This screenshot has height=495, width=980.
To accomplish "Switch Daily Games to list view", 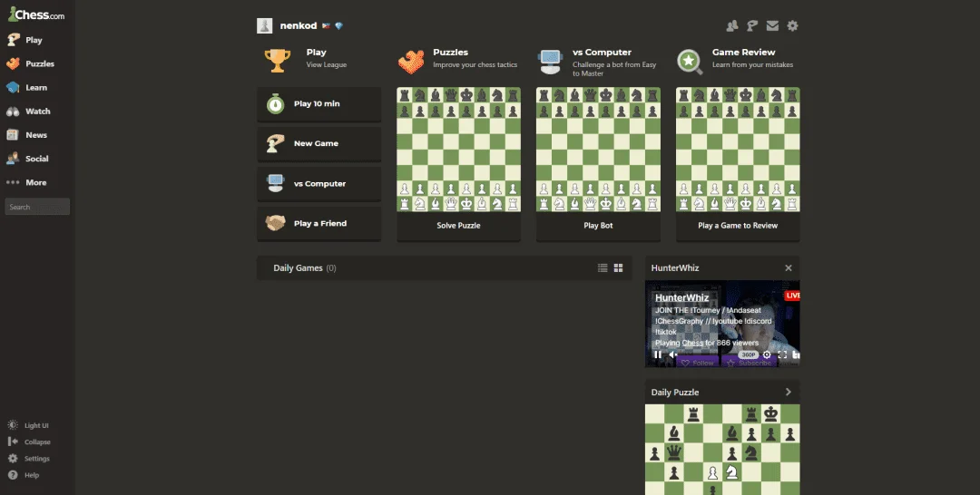I will tap(603, 267).
